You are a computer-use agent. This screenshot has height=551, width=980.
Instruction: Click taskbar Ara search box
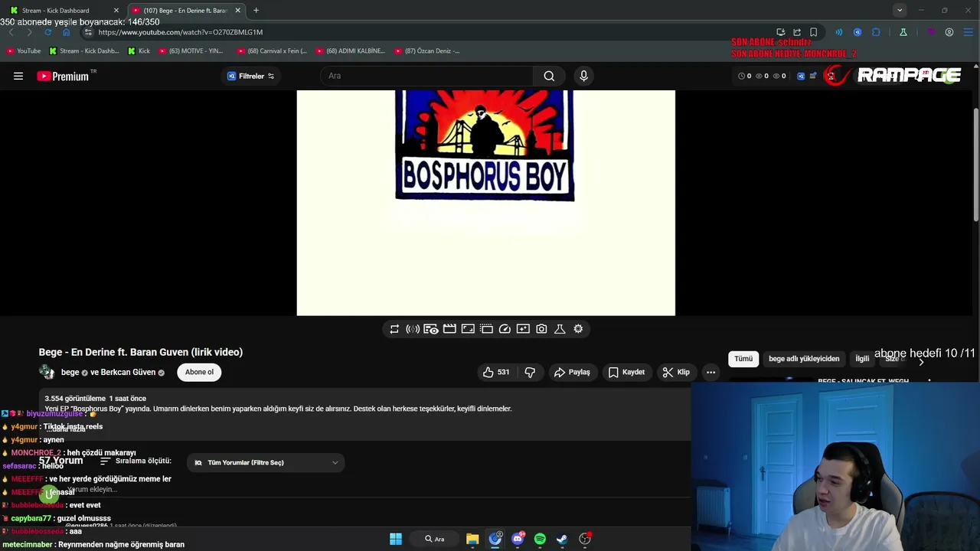pos(435,539)
